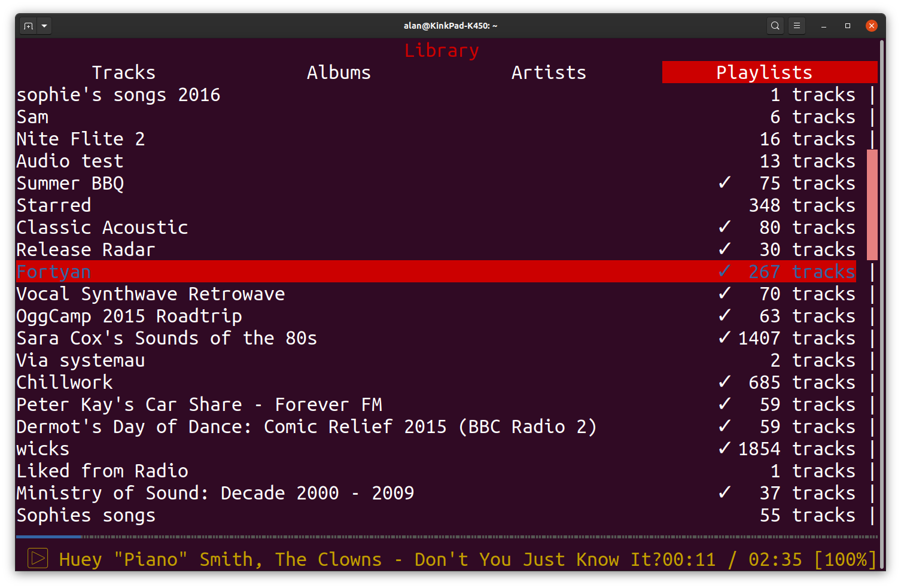The image size is (901, 588).
Task: Select the Playlists tab
Action: pyautogui.click(x=764, y=72)
